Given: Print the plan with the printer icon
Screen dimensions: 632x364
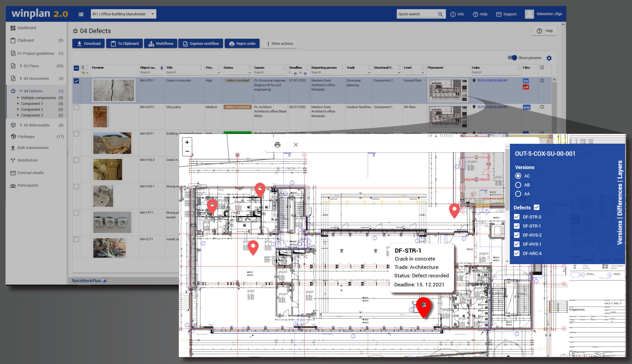Looking at the screenshot, I should tap(277, 145).
